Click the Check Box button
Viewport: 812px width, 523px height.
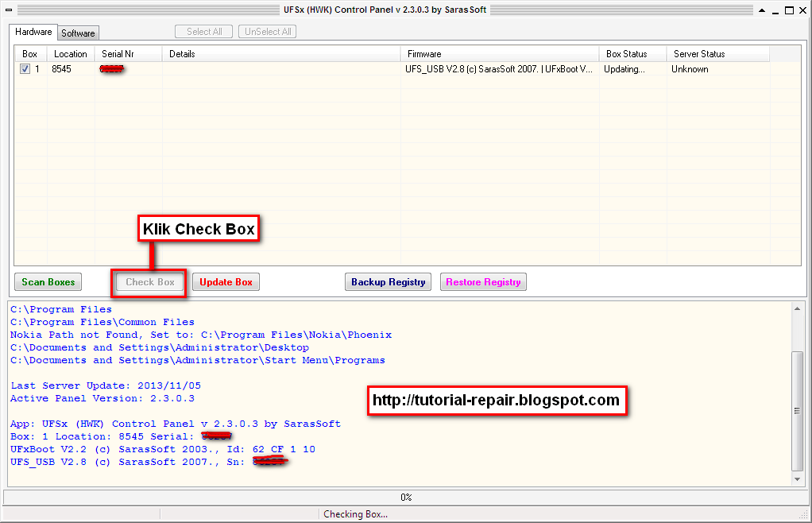(149, 282)
